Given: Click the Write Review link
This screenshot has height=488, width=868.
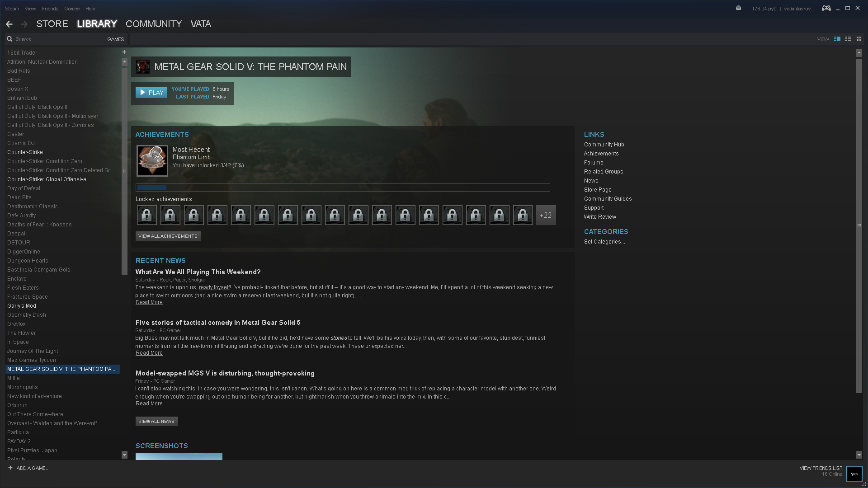Looking at the screenshot, I should pos(600,217).
